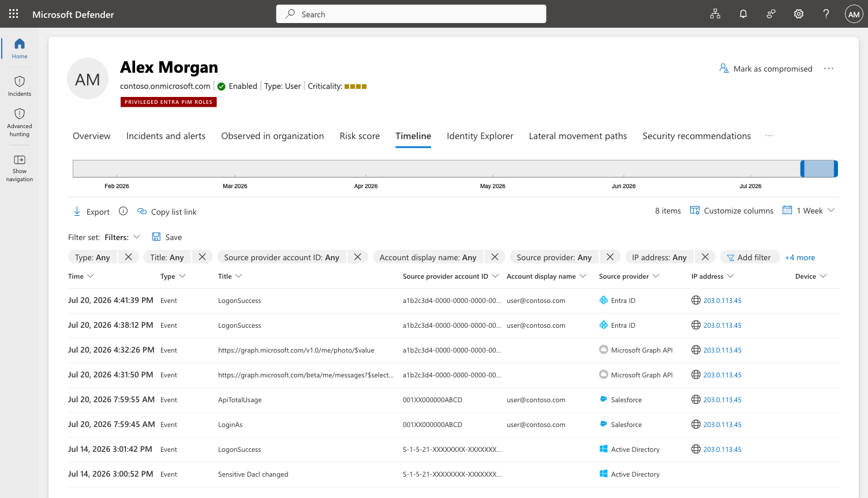Image resolution: width=868 pixels, height=498 pixels.
Task: Show more tabs with the ellipsis
Action: 769,136
